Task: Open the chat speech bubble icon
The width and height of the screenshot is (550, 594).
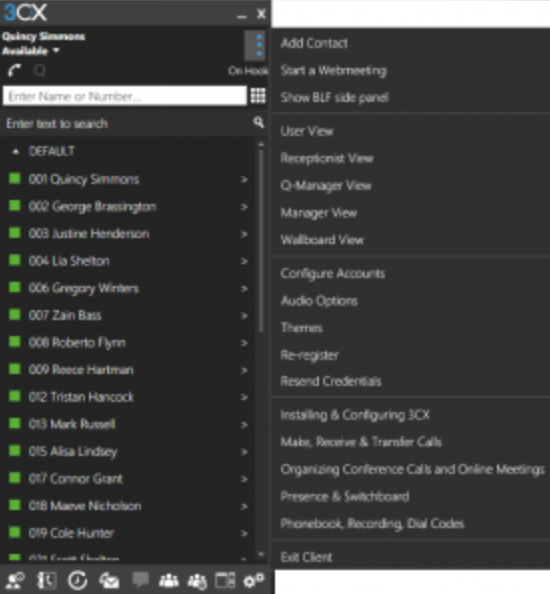Action: (140, 580)
